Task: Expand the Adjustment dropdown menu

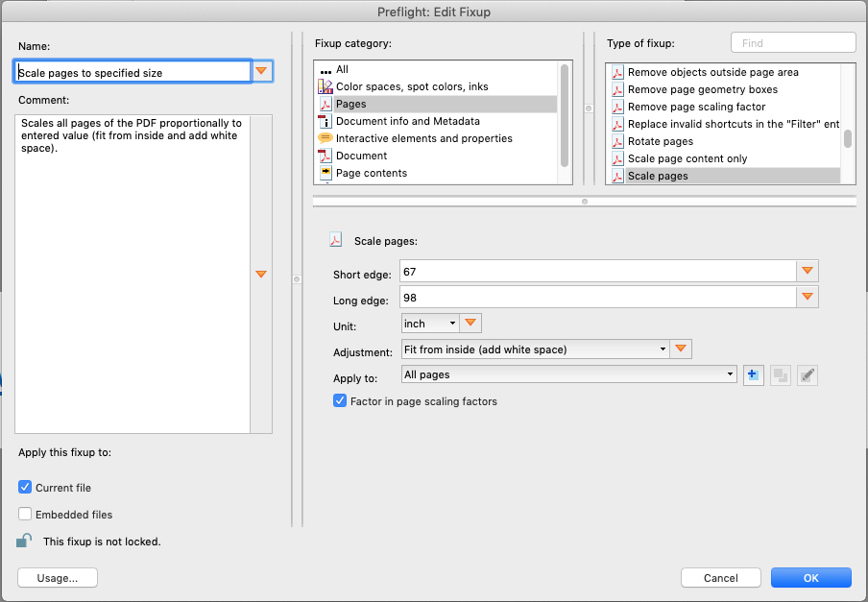Action: pos(535,349)
